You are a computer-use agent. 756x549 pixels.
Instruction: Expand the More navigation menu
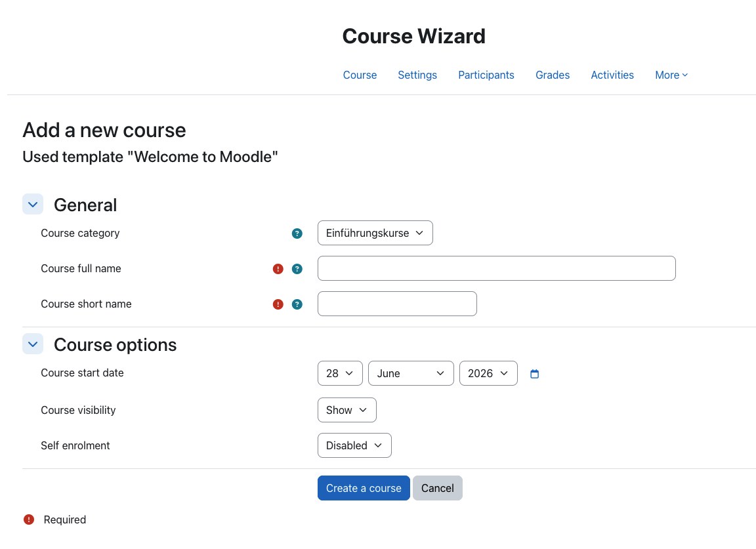click(x=671, y=75)
